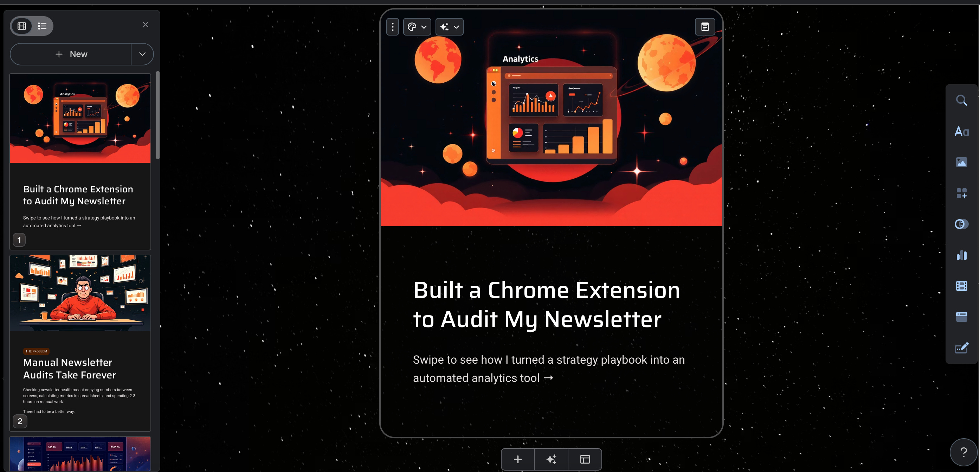Open card notes icon at top right
Screen dimensions: 980x472
(704, 27)
